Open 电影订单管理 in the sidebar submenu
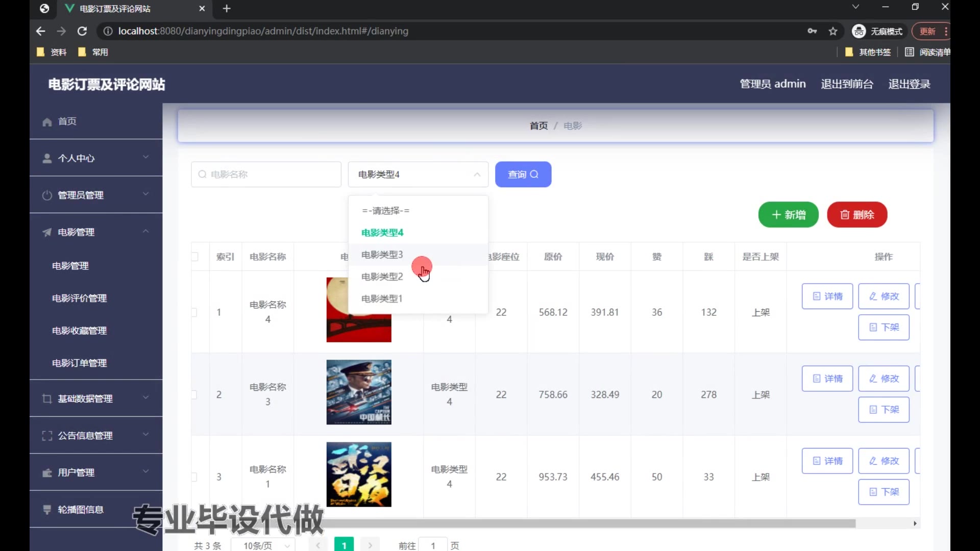The image size is (980, 551). pyautogui.click(x=79, y=363)
